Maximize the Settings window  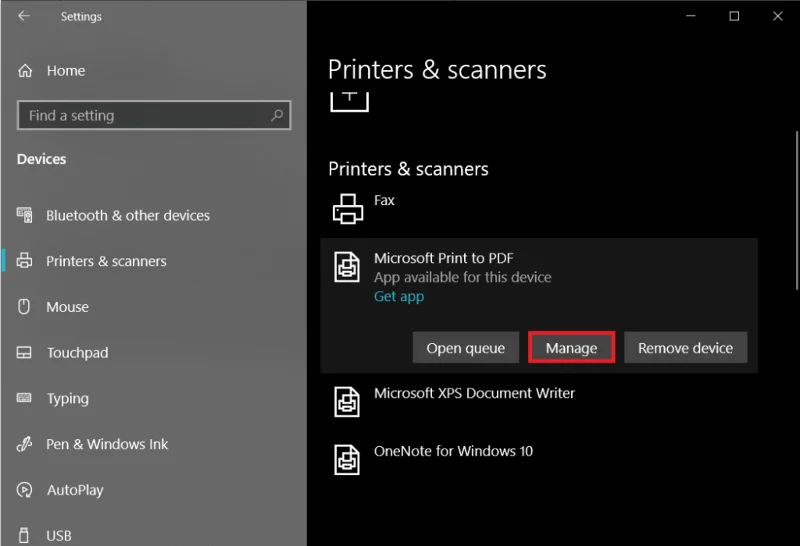[x=734, y=16]
